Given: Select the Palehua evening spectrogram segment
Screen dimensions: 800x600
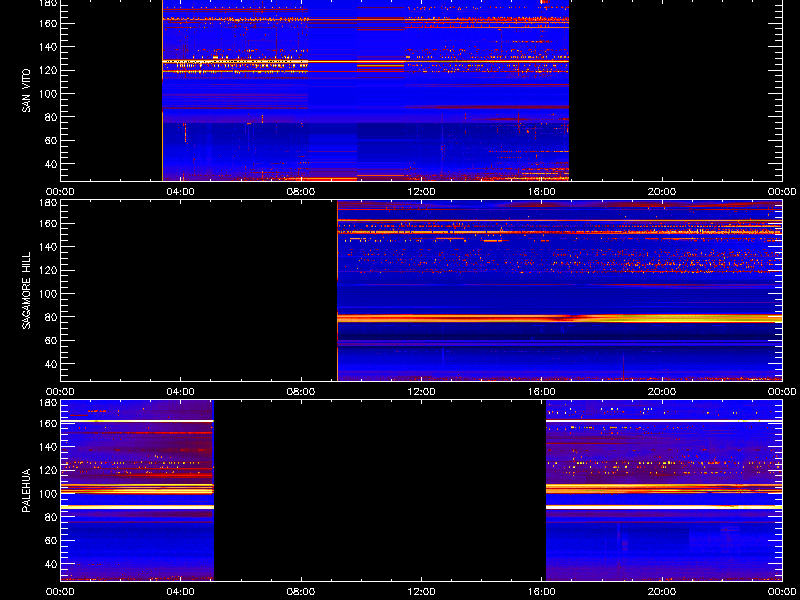Looking at the screenshot, I should tap(664, 490).
